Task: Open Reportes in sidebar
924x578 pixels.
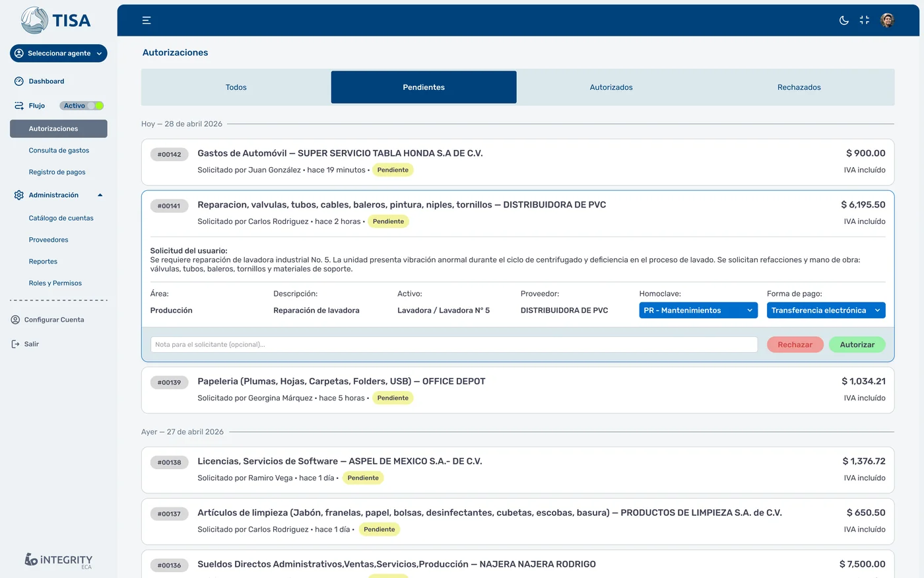Action: 43,262
